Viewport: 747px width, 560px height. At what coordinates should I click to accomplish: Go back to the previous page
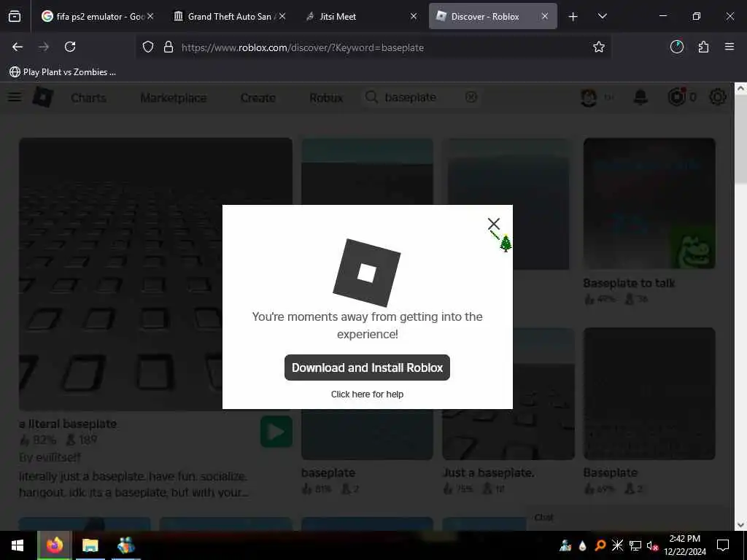[x=18, y=47]
